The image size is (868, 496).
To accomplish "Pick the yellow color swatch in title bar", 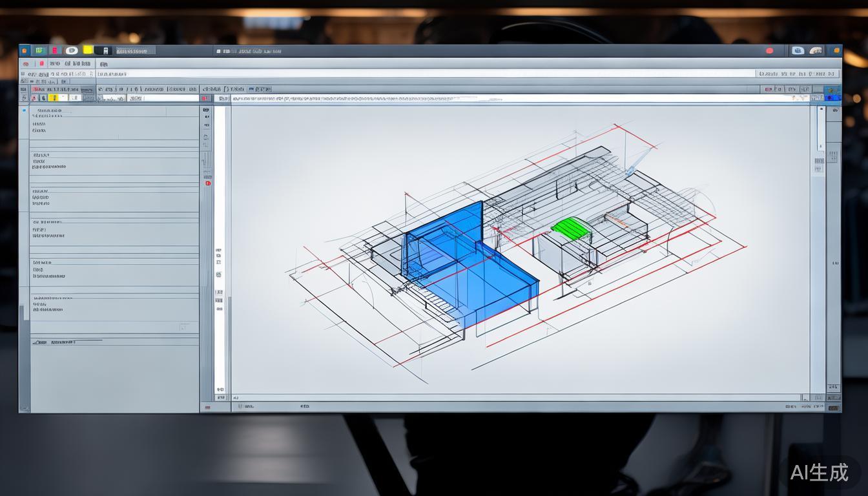I will 87,50.
